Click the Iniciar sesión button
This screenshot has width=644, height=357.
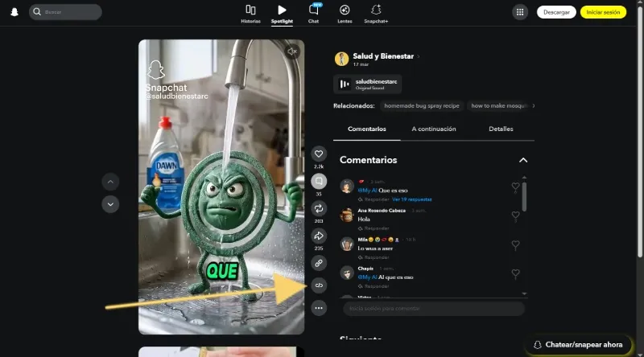(x=603, y=12)
